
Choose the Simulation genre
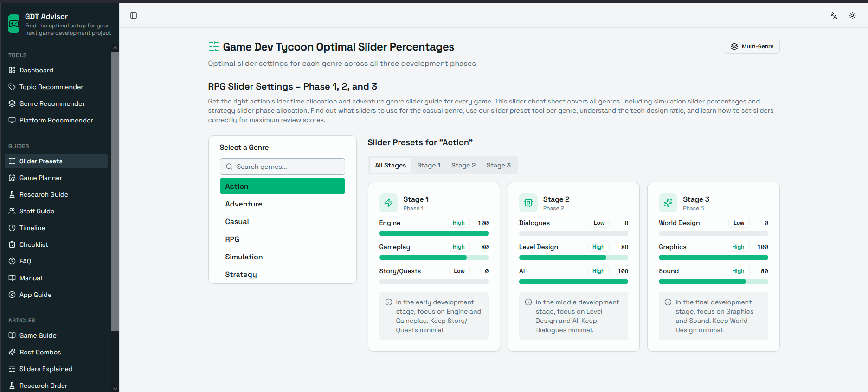point(283,257)
